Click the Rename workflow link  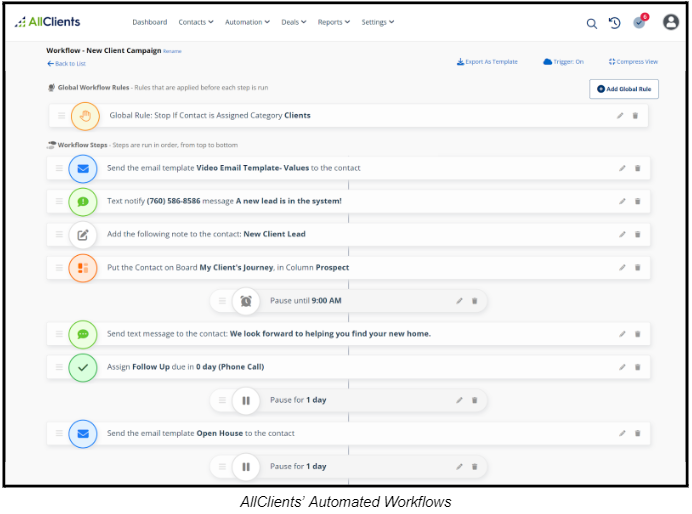click(x=172, y=51)
